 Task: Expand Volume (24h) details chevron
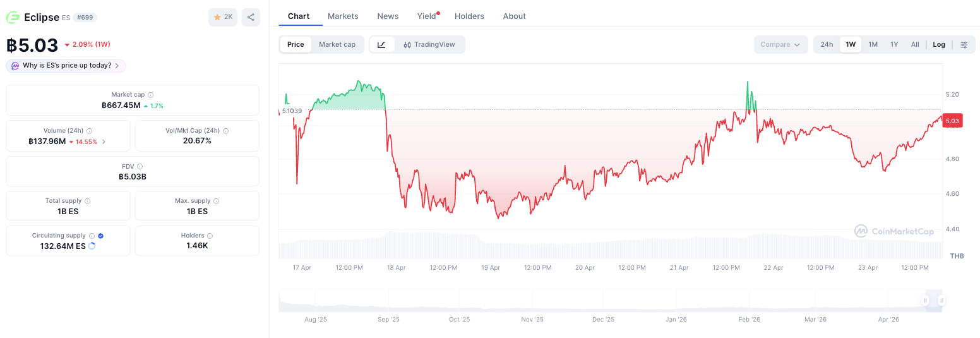(104, 142)
